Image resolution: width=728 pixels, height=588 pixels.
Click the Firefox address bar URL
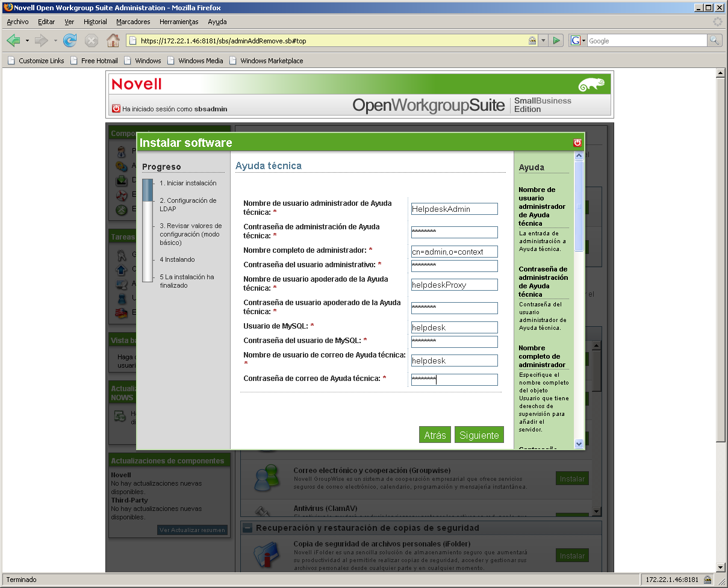333,41
